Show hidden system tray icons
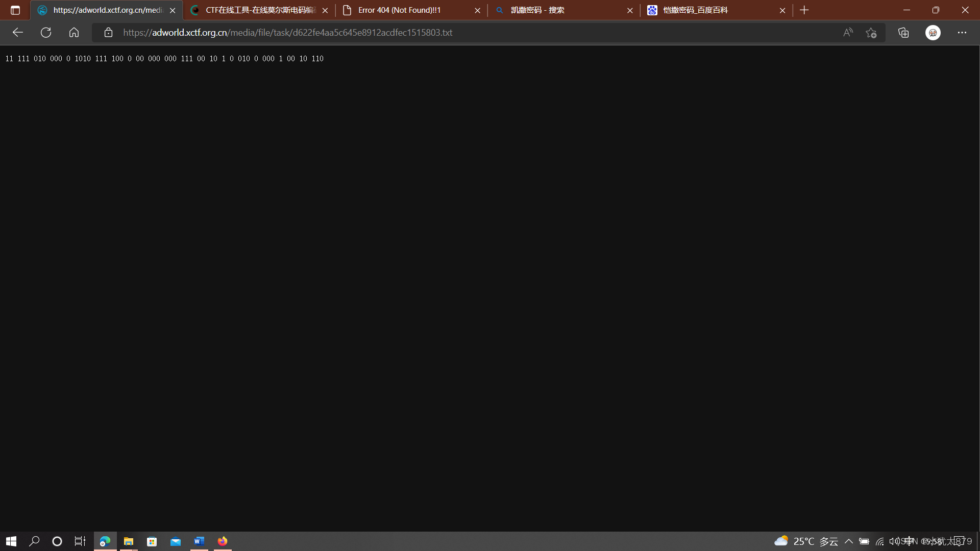Screen dimensions: 980x551 tap(848, 541)
